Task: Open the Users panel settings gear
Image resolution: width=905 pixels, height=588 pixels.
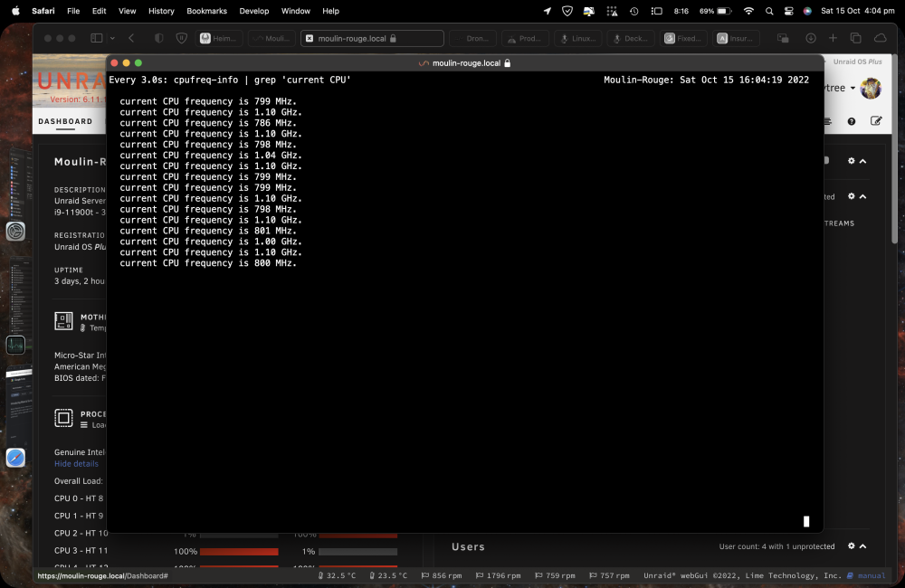Action: click(852, 545)
